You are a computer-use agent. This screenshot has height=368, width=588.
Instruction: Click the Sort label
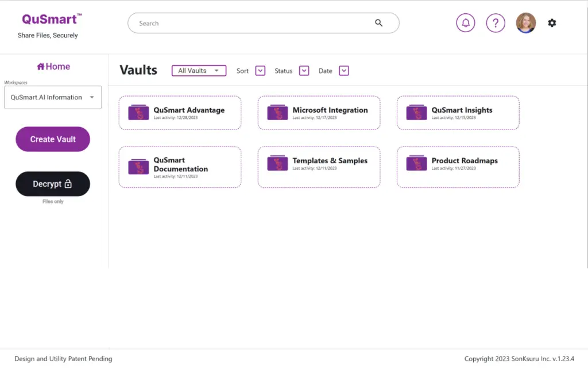click(x=242, y=71)
